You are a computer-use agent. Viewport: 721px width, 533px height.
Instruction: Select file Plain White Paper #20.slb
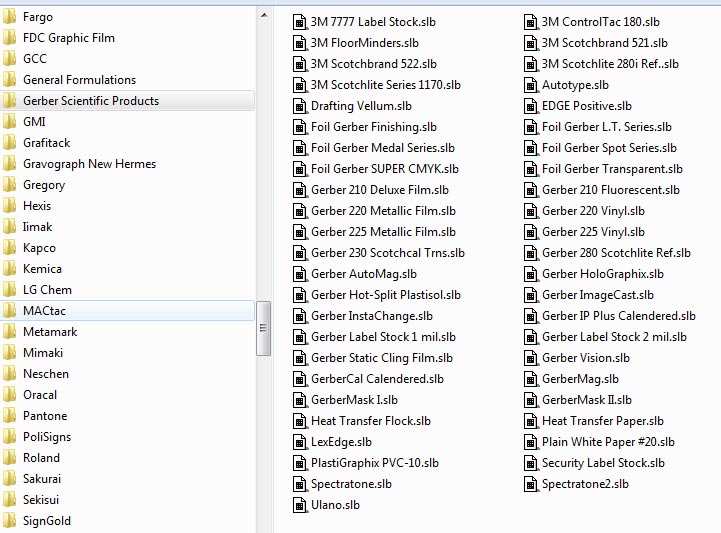pyautogui.click(x=608, y=442)
